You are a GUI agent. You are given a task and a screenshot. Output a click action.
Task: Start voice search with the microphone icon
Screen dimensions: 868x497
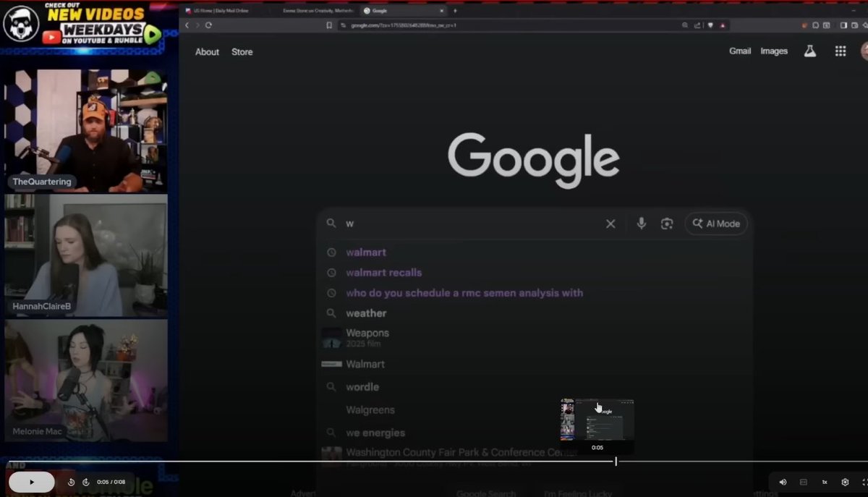(641, 224)
